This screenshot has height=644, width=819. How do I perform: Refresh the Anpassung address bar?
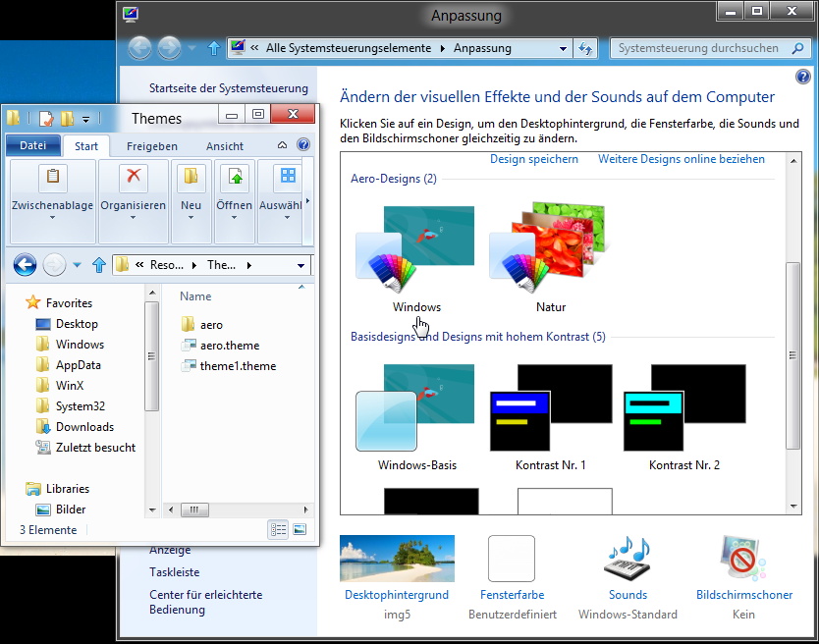pyautogui.click(x=585, y=48)
